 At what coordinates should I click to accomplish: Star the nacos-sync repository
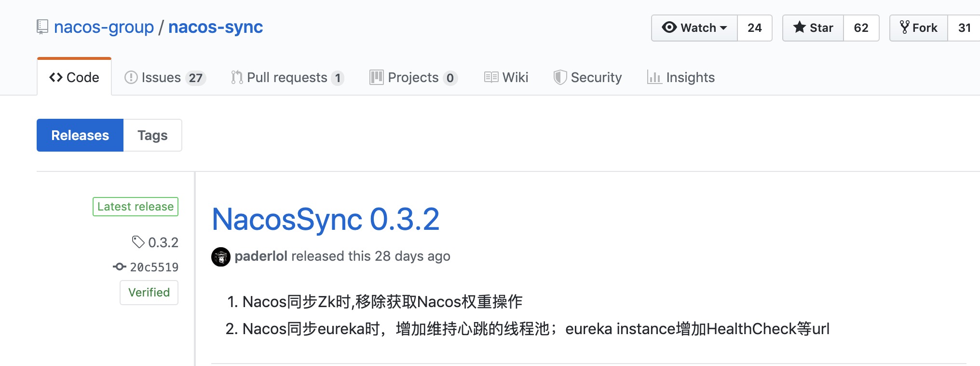point(813,28)
